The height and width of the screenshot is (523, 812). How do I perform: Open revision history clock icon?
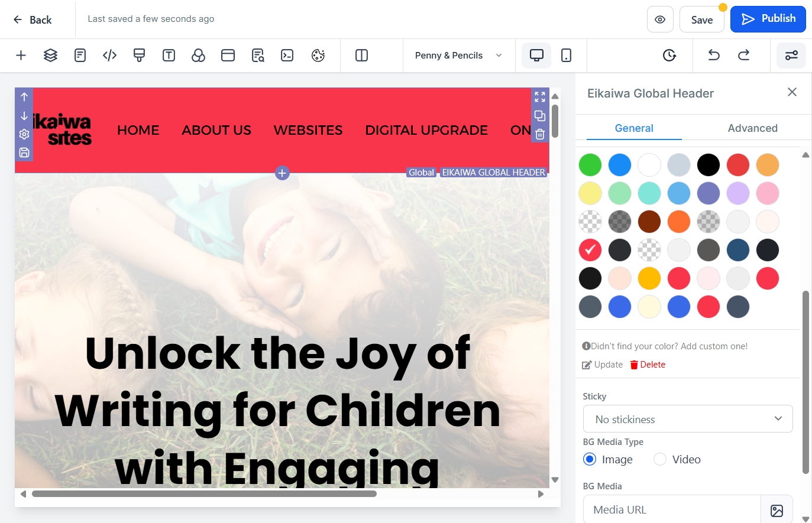669,56
